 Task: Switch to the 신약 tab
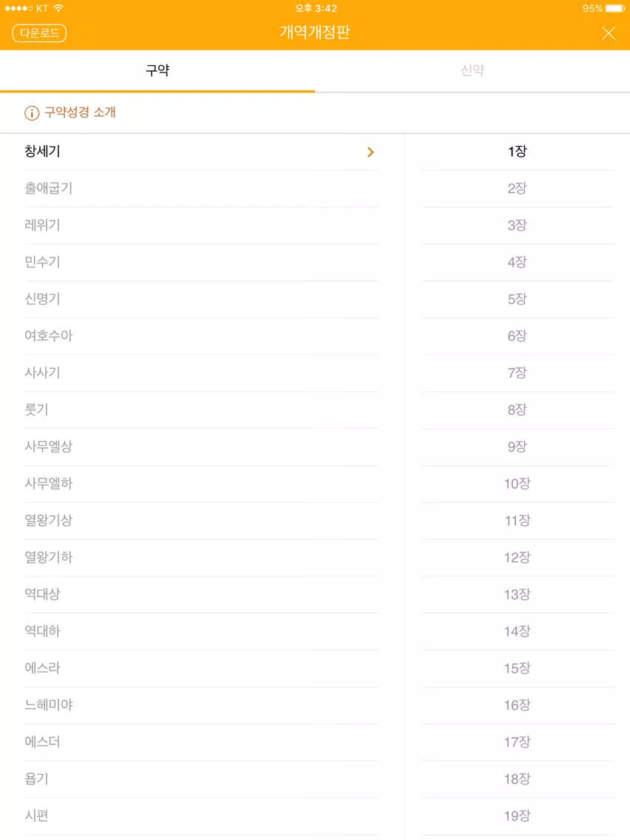click(x=472, y=71)
